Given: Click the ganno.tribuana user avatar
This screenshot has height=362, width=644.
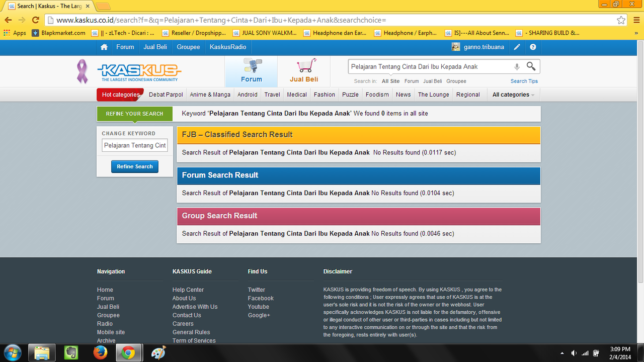Looking at the screenshot, I should (456, 47).
